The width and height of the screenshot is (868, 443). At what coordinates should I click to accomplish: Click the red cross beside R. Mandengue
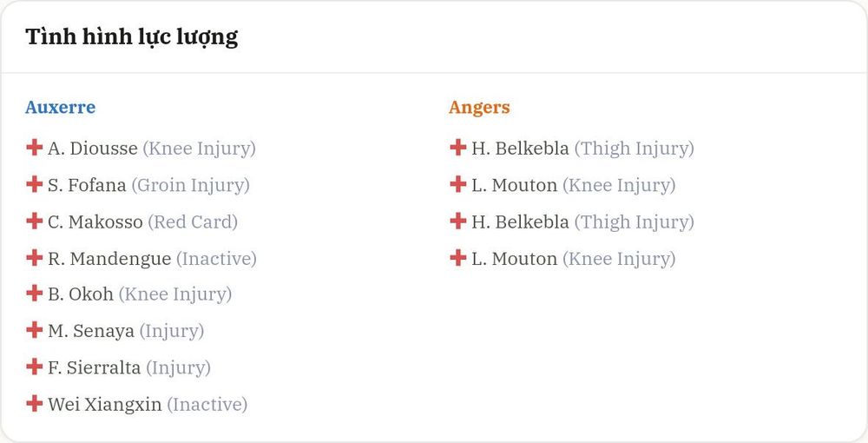[x=35, y=257]
